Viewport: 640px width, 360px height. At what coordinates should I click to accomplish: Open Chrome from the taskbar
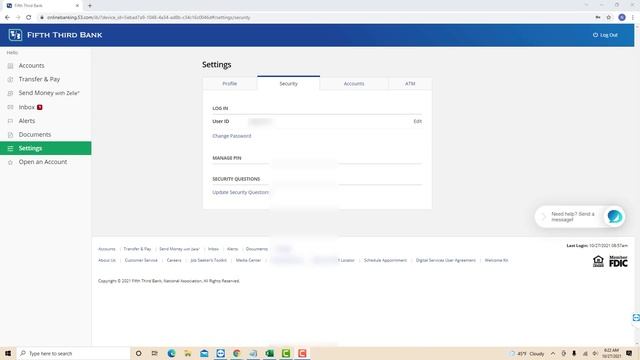(237, 353)
